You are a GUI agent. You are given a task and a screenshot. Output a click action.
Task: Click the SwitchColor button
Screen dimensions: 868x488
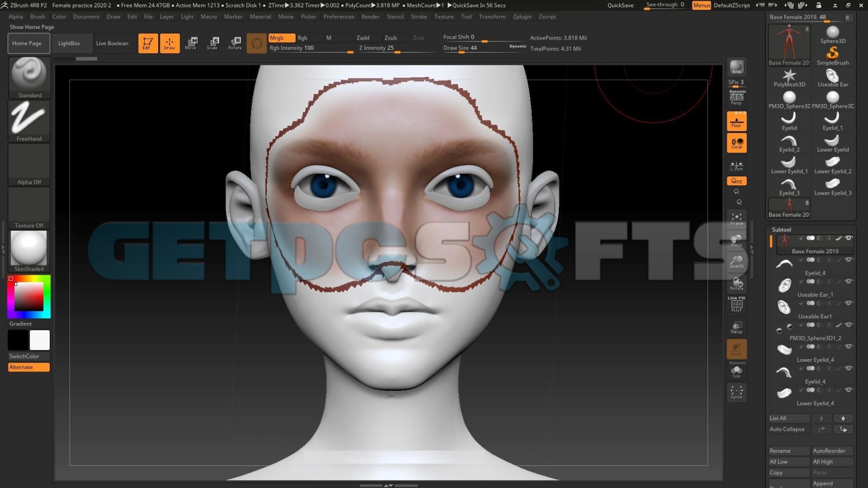pos(29,356)
